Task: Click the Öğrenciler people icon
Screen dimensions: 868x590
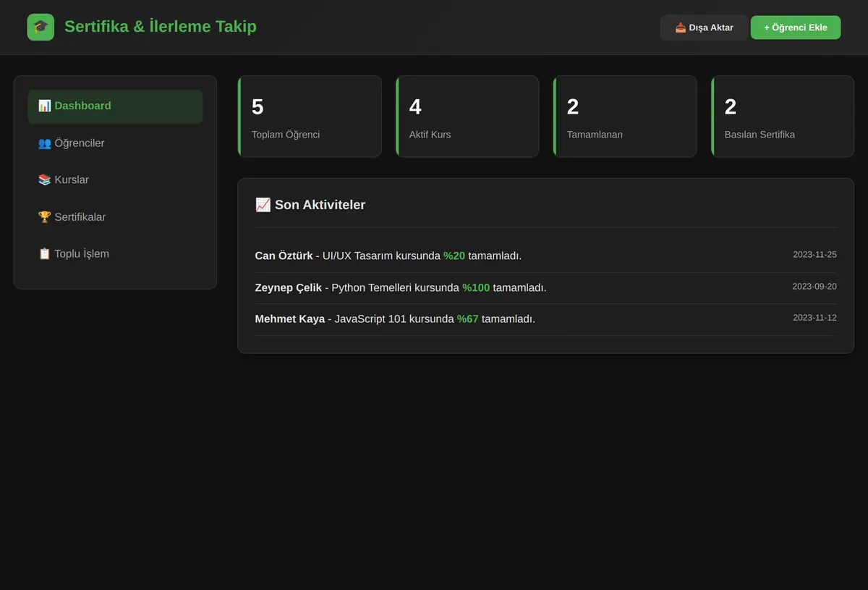Action: click(45, 143)
